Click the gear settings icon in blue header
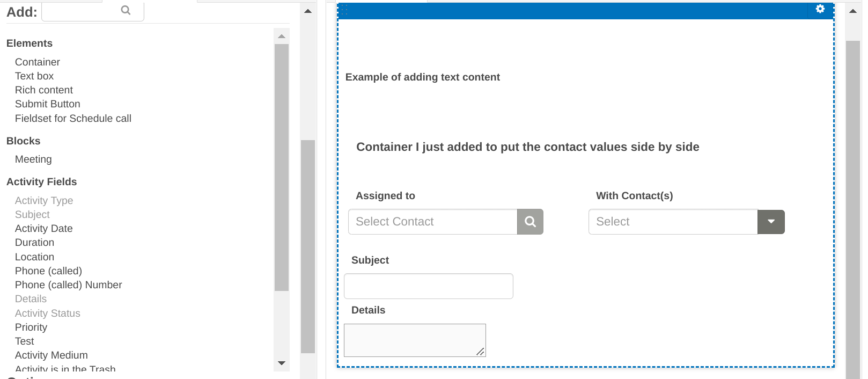This screenshot has height=379, width=868. click(x=820, y=9)
